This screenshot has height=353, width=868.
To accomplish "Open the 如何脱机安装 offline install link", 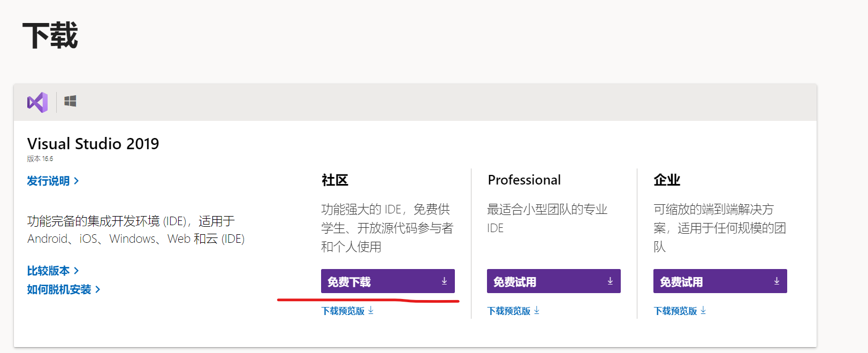I will [64, 289].
